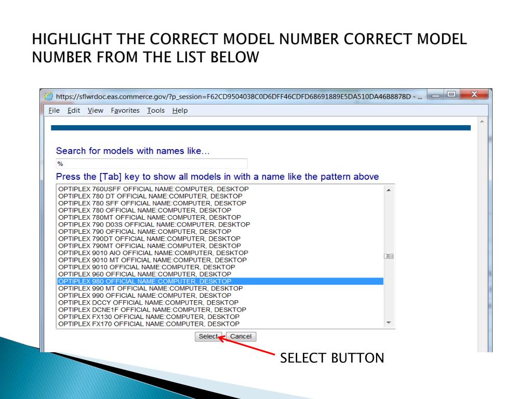Open the Tools menu
Viewport: 532px width, 399px height.
point(156,110)
